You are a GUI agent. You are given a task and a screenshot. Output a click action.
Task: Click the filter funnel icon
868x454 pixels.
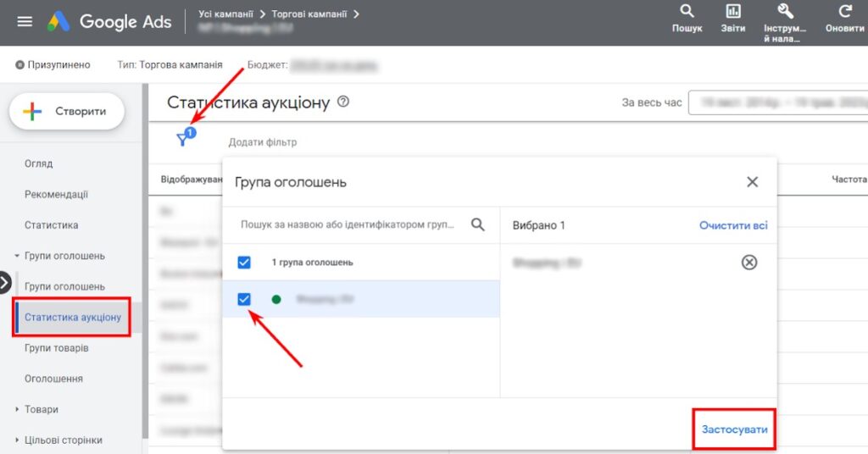183,140
